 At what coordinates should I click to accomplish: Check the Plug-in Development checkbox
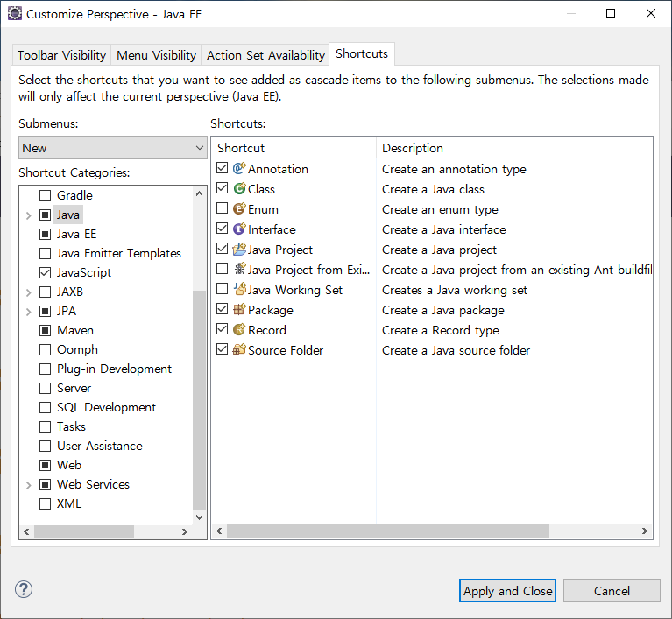point(45,369)
